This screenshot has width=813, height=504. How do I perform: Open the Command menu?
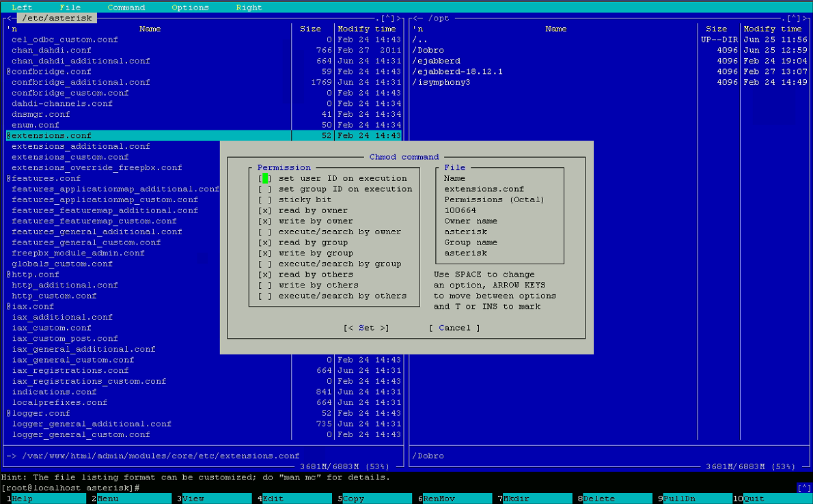[x=126, y=8]
